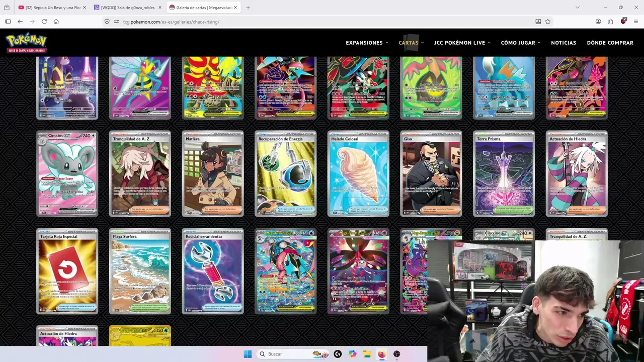
Task: List all open tabs dropdown
Action: (x=577, y=8)
